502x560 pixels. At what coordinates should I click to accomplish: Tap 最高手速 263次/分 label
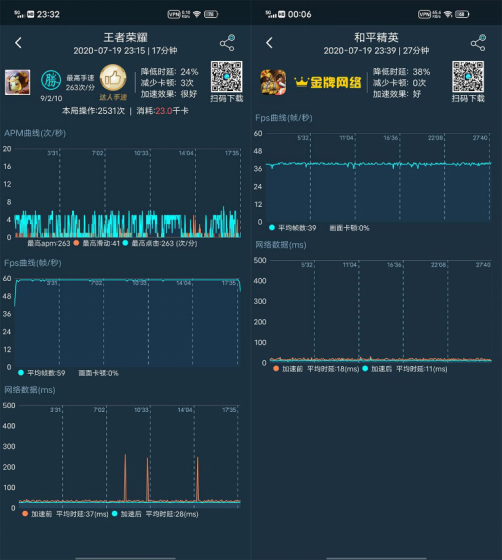pos(80,82)
